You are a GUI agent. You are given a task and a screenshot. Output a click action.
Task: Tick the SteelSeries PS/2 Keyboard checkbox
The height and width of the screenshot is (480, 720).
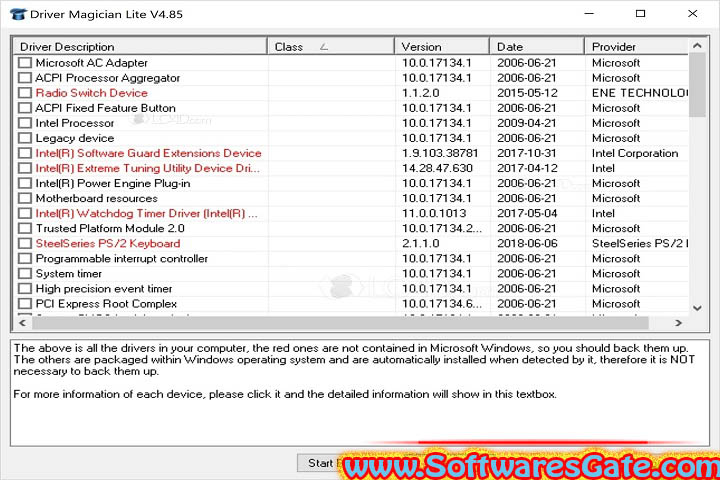[x=25, y=243]
